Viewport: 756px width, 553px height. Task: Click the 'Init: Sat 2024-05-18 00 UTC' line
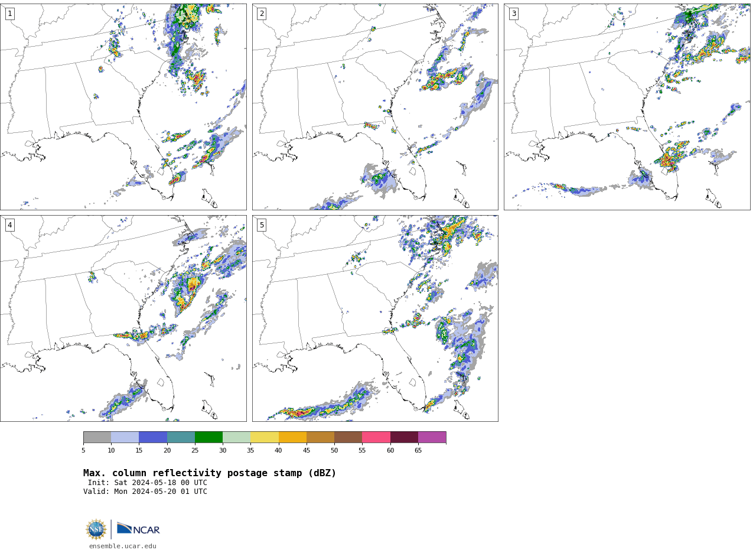click(x=148, y=483)
